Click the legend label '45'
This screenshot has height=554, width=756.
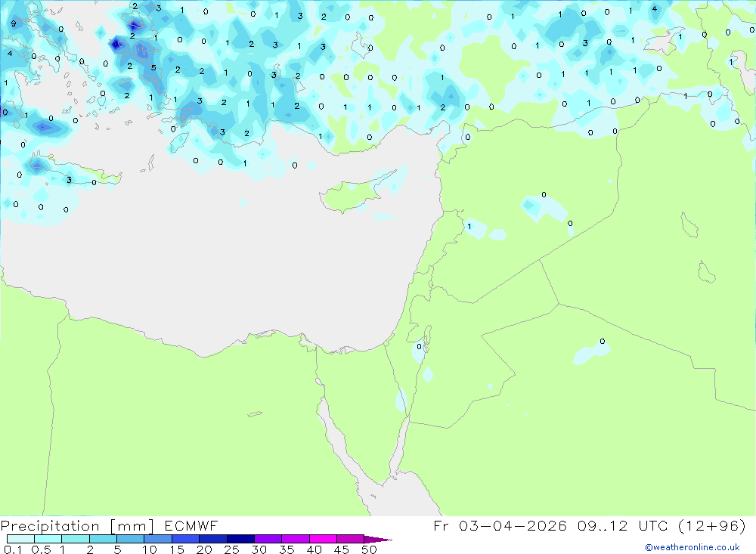tap(342, 549)
